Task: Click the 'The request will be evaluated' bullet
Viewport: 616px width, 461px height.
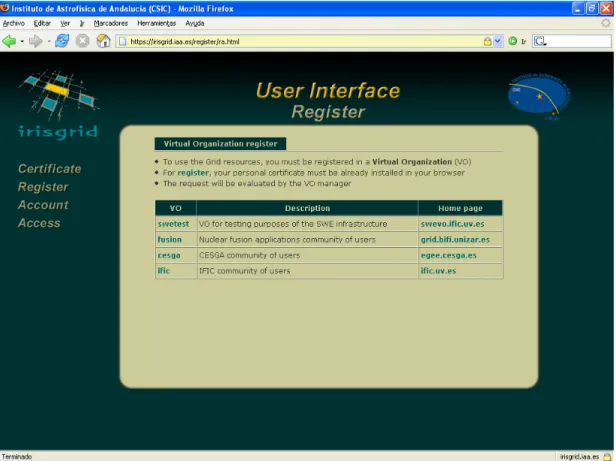Action: 257,184
